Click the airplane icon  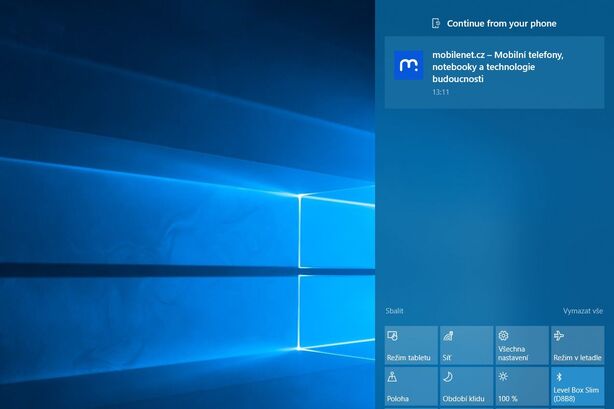pos(559,335)
